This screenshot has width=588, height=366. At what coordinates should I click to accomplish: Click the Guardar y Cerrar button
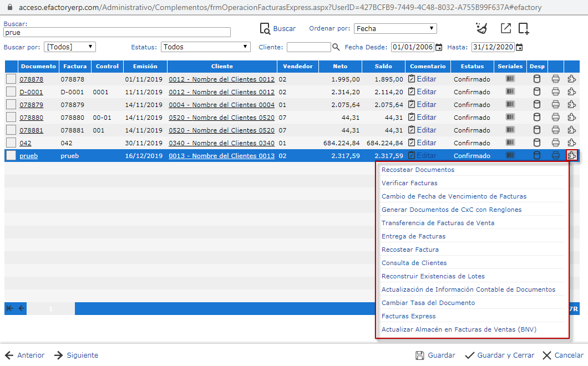click(499, 355)
